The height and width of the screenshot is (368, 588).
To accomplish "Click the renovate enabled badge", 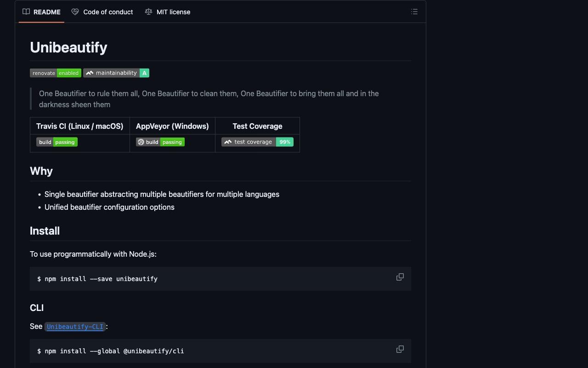I will click(x=56, y=73).
